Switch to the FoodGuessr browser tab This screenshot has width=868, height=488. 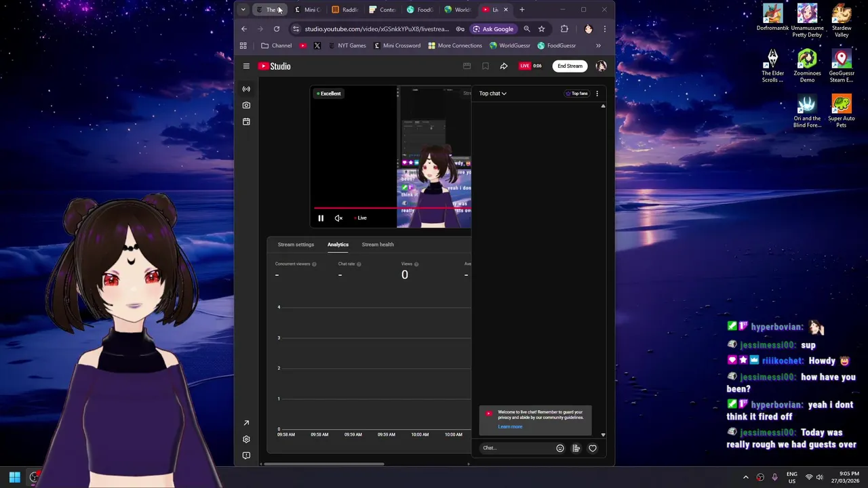click(x=420, y=9)
